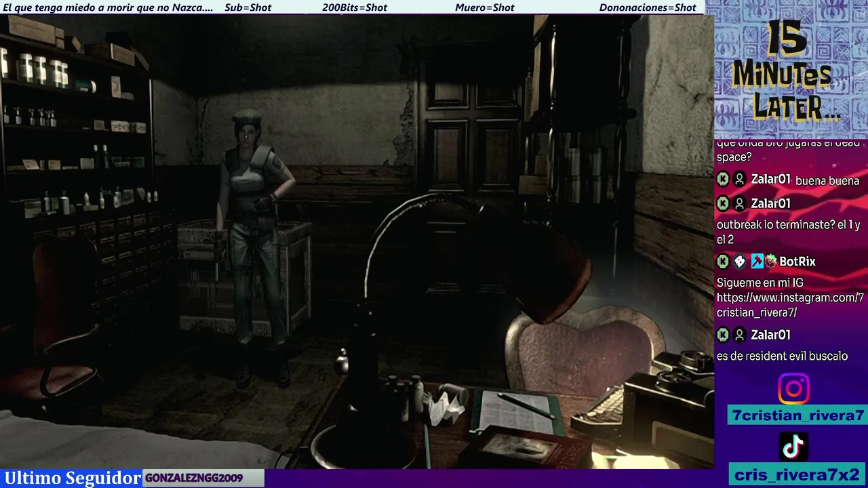Click the 'Sub=Shot' text in top banner
Image resolution: width=868 pixels, height=488 pixels.
click(x=248, y=7)
